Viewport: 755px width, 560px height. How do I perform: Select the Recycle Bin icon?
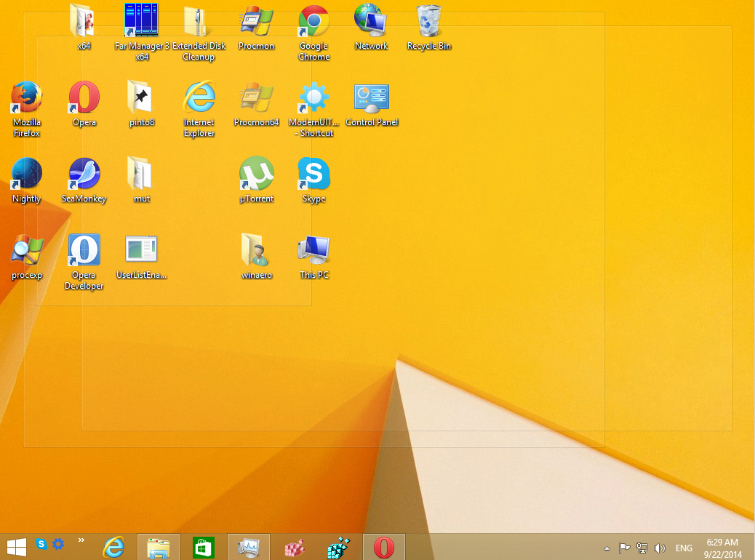428,26
